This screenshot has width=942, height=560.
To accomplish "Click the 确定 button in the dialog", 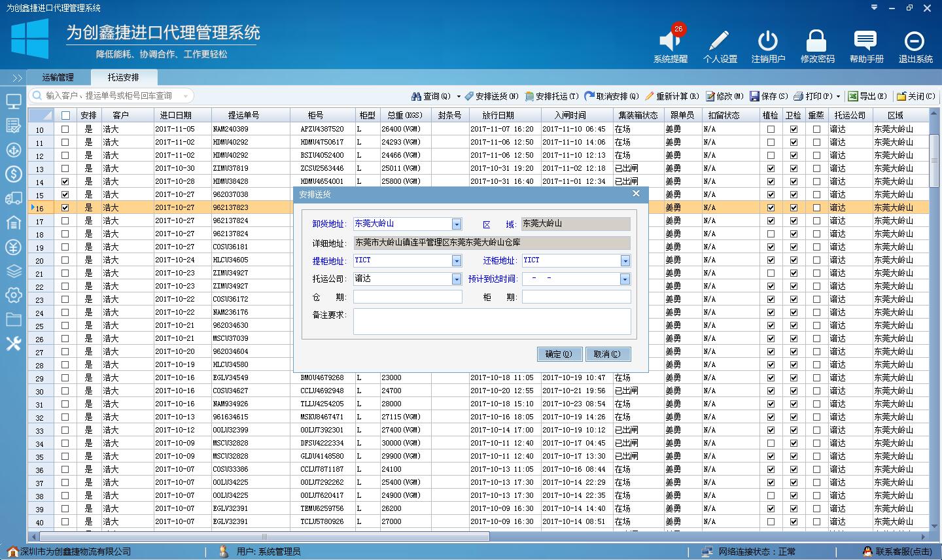I will pos(559,354).
